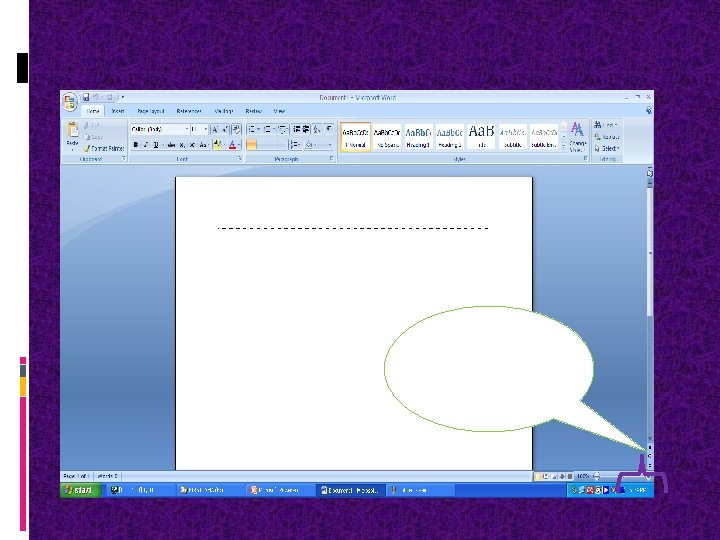
Task: Select the highlighted Align Left button
Action: (251, 145)
